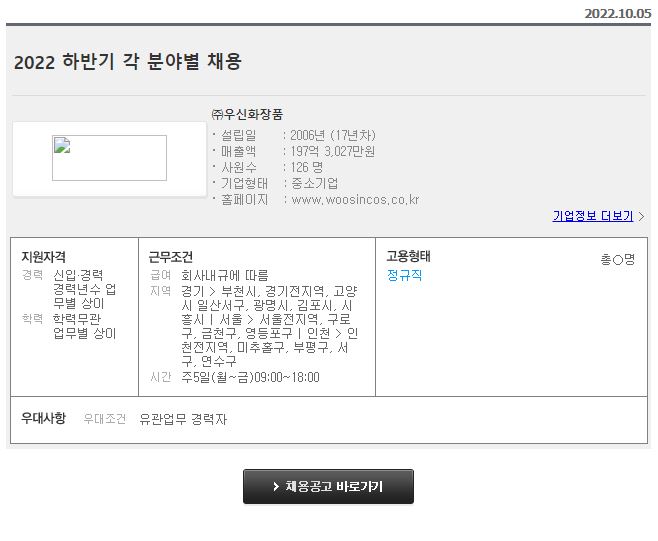This screenshot has height=541, width=658.
Task: Click the 우대조건 value 유관업무 경력자
Action: coord(183,419)
